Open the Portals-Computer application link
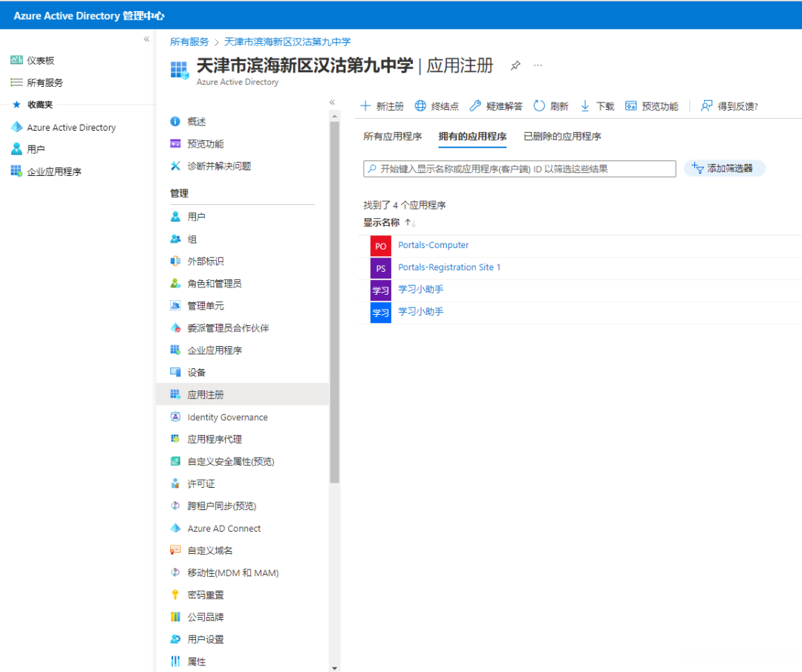The height and width of the screenshot is (672, 802). point(433,245)
